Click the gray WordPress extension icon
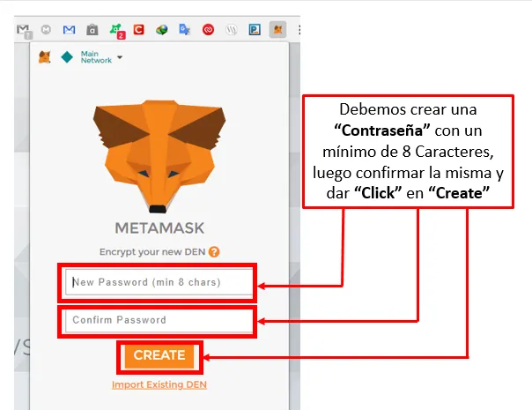Viewport: 532px width, 410px height. (x=231, y=30)
